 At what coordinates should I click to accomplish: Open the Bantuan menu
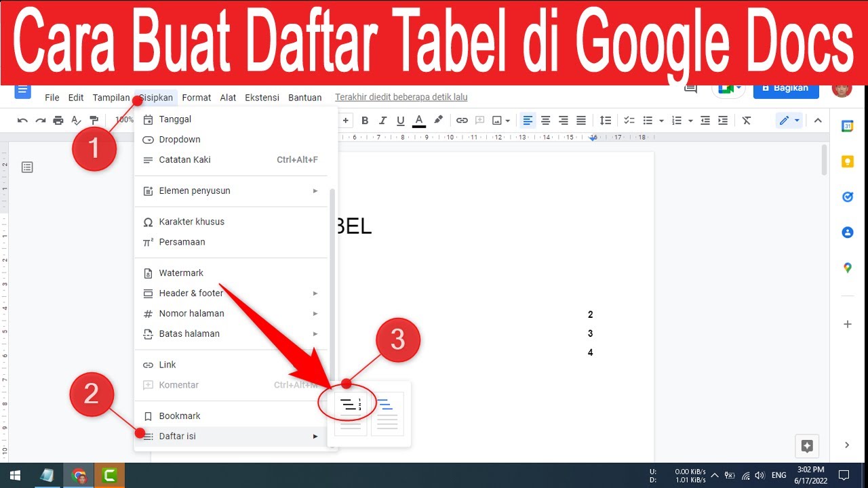point(305,98)
